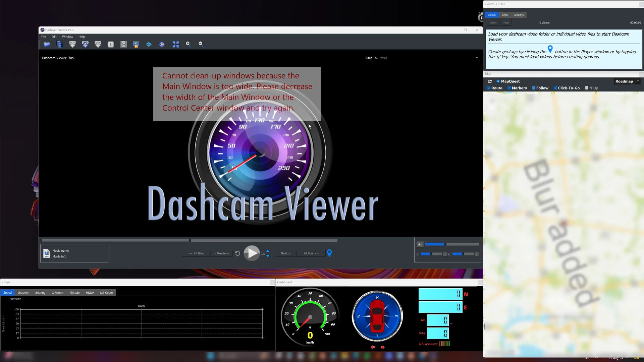Click the zoom out magnifier icon
The width and height of the screenshot is (644, 362).
pyautogui.click(x=201, y=44)
